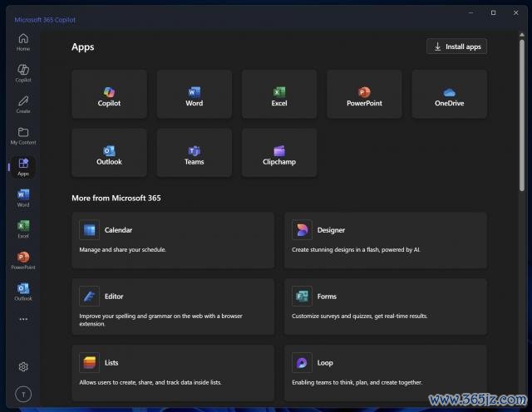Open card 'Improve your spelling and grammar'
Image resolution: width=532 pixels, height=412 pixels.
173,307
